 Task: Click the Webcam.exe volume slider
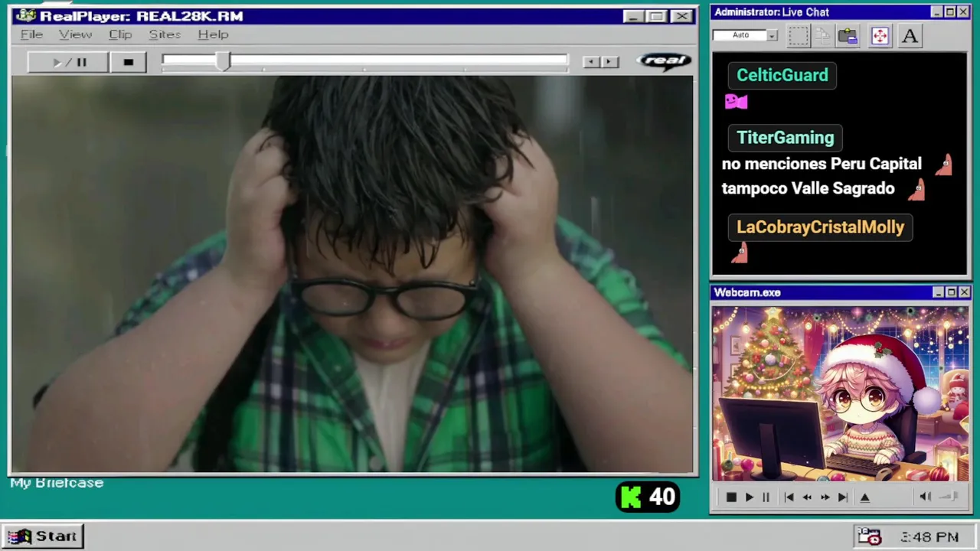click(x=949, y=497)
